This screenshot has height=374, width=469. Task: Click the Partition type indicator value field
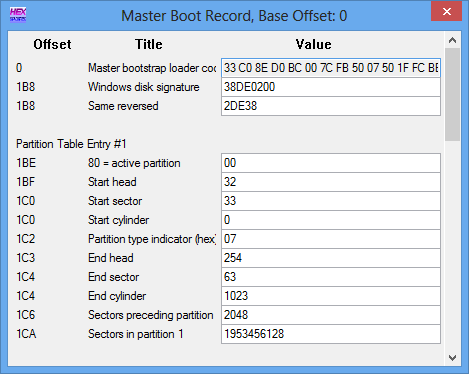pos(331,239)
